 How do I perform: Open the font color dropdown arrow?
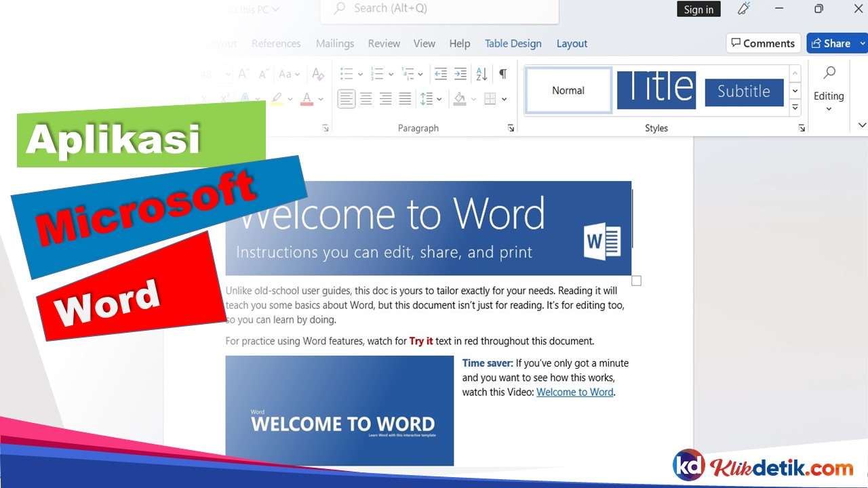tap(321, 100)
